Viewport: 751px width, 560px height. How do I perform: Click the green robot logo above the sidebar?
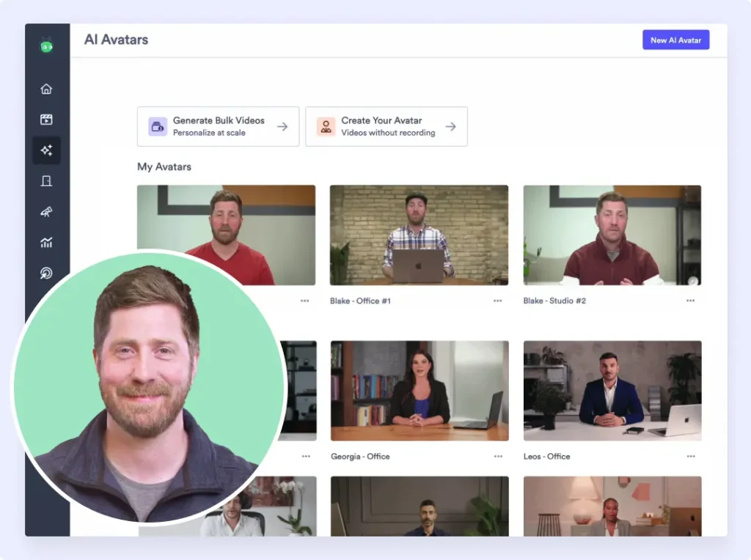tap(46, 44)
